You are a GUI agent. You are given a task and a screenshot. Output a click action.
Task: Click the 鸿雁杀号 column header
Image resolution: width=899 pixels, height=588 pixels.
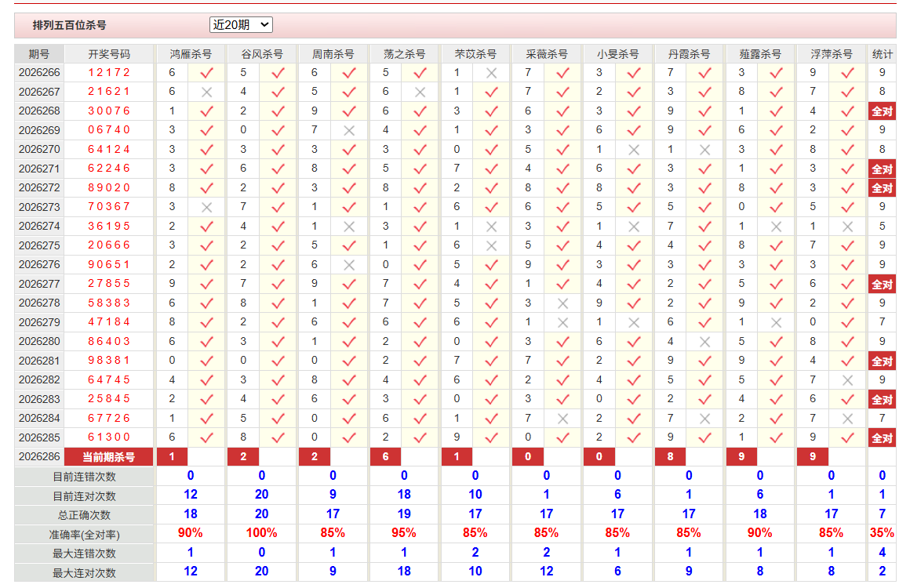(191, 54)
